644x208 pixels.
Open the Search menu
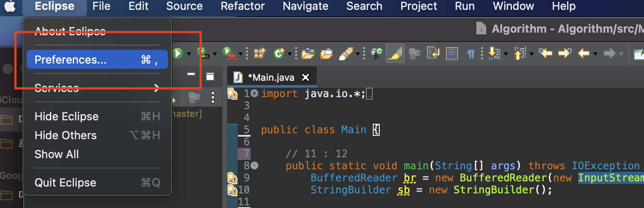tap(364, 6)
